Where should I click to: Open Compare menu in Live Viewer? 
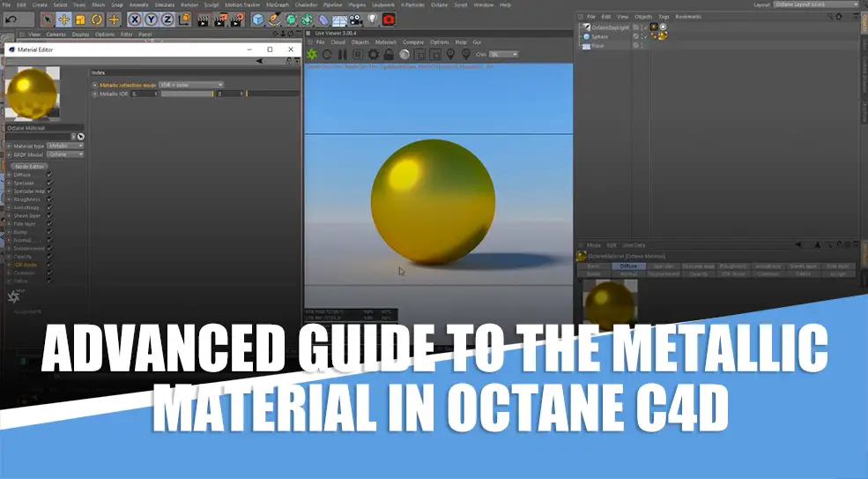point(413,42)
